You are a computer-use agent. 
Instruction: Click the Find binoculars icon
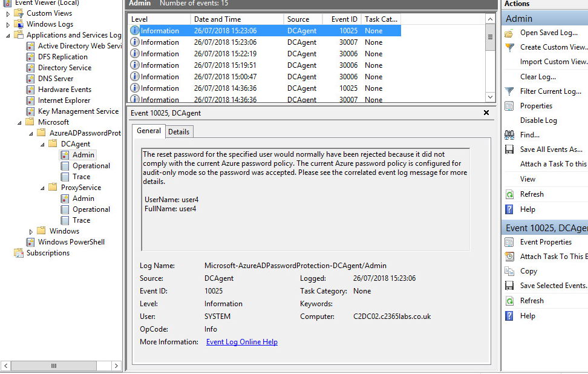click(x=510, y=134)
